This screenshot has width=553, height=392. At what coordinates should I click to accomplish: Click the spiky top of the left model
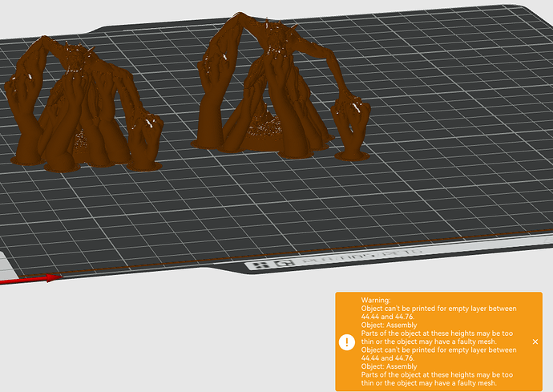[79, 55]
